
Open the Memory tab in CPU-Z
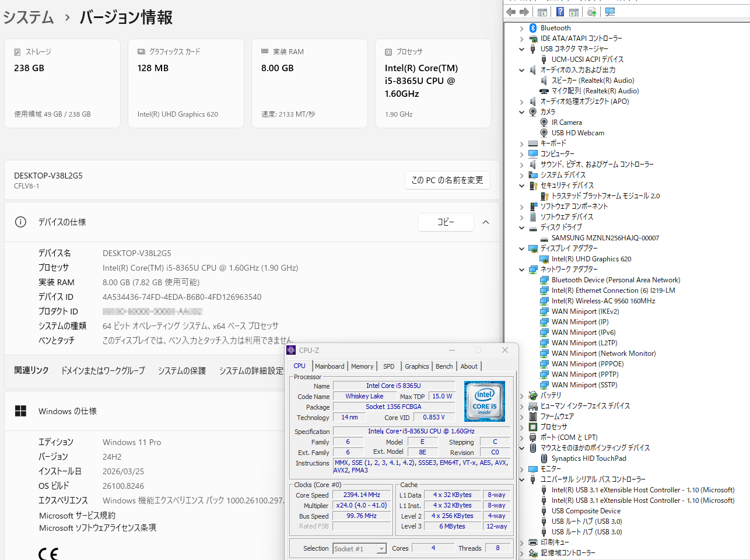click(362, 366)
